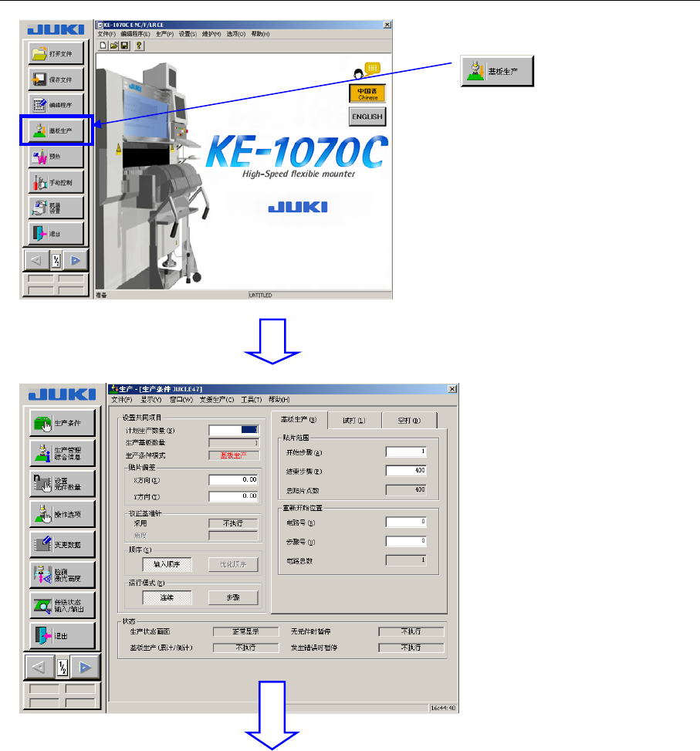This screenshot has width=700, height=751.
Task: Open 编辑程序 (Edit Program) in main sidebar
Action: click(56, 104)
